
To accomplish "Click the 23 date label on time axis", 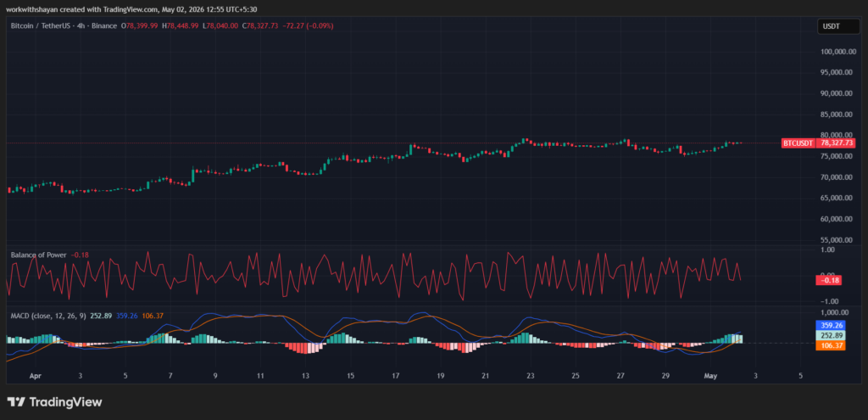I will tap(531, 376).
